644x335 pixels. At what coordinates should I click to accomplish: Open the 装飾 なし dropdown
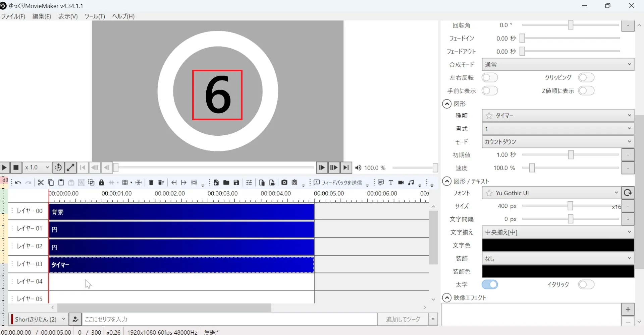[x=558, y=258]
